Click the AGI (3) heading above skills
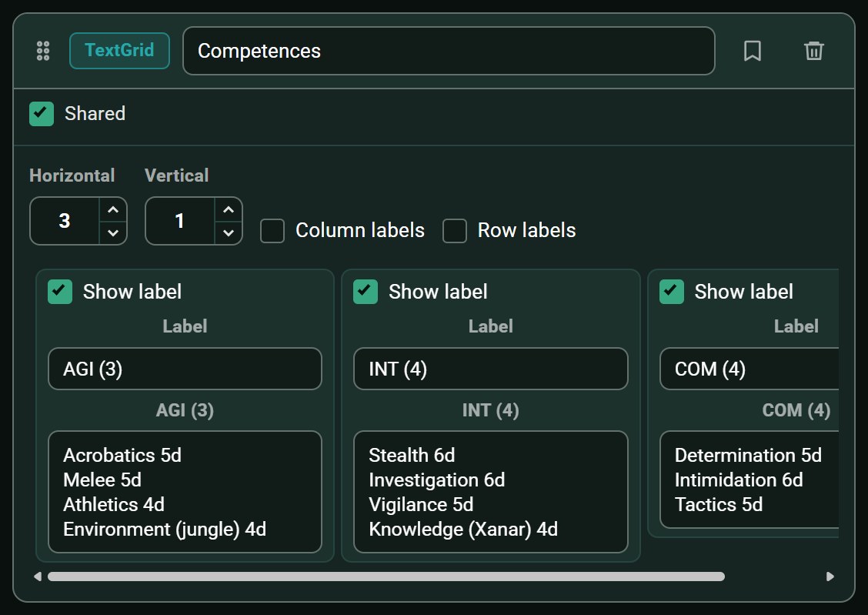This screenshot has height=615, width=868. (x=185, y=410)
